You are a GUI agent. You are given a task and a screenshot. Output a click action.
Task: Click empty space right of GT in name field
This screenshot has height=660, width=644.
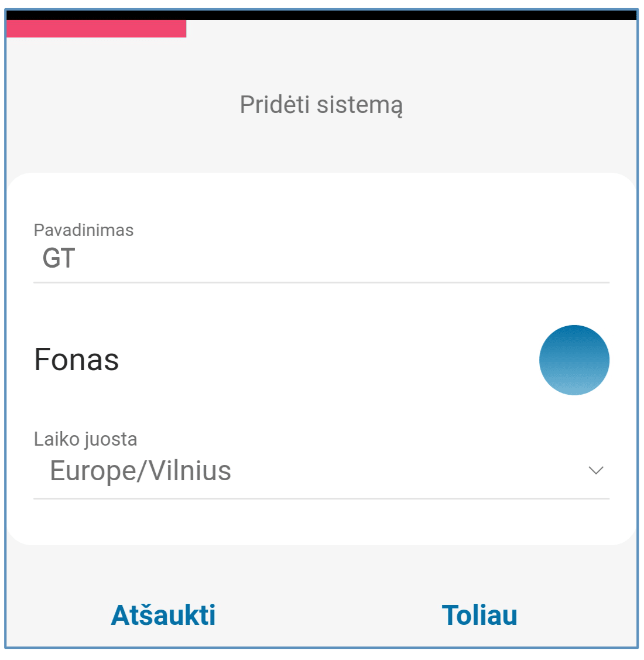point(351,258)
